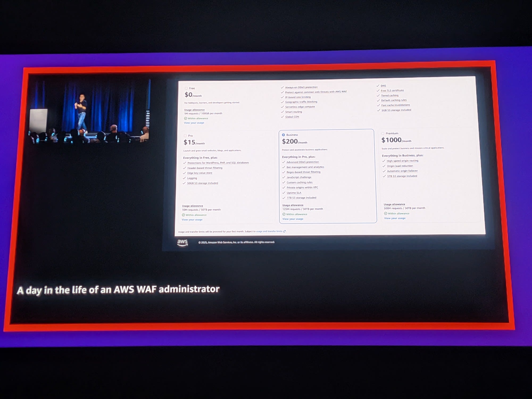This screenshot has height=399, width=532.
Task: Open View your usage under Business plan
Action: coord(293,219)
